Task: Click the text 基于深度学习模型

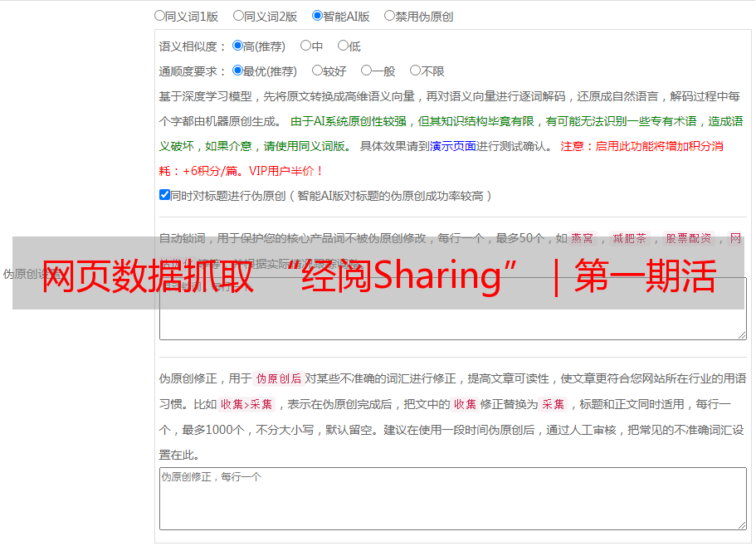Action: [x=206, y=96]
